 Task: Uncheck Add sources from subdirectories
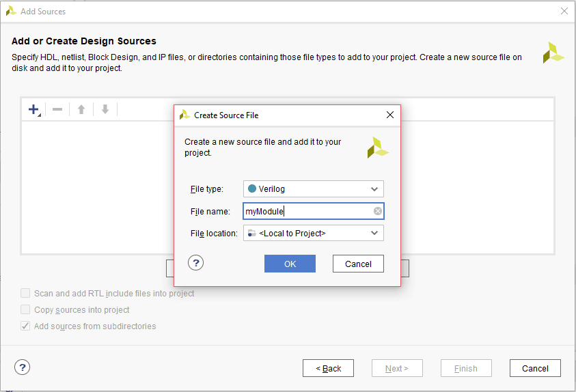pos(26,326)
